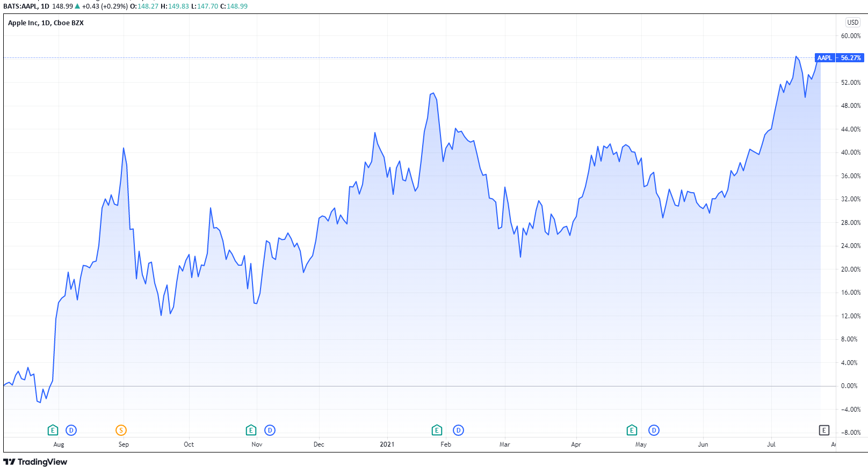
Task: Click the Aug label on time axis
Action: (x=59, y=444)
